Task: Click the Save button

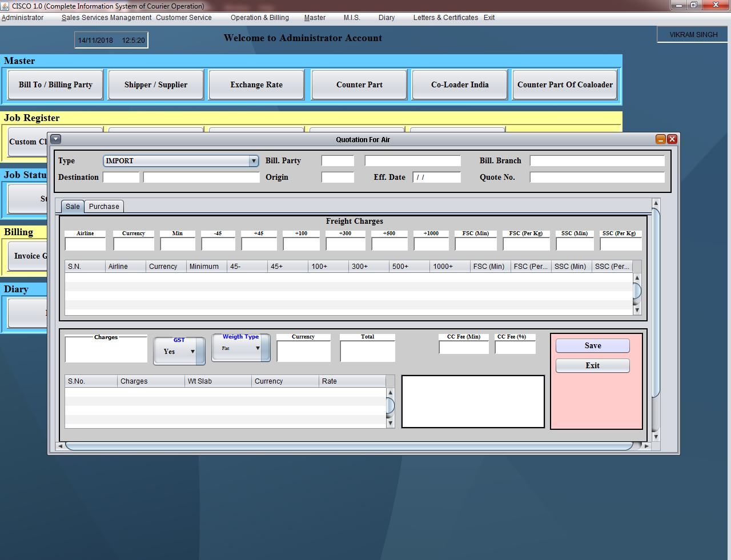Action: click(593, 346)
